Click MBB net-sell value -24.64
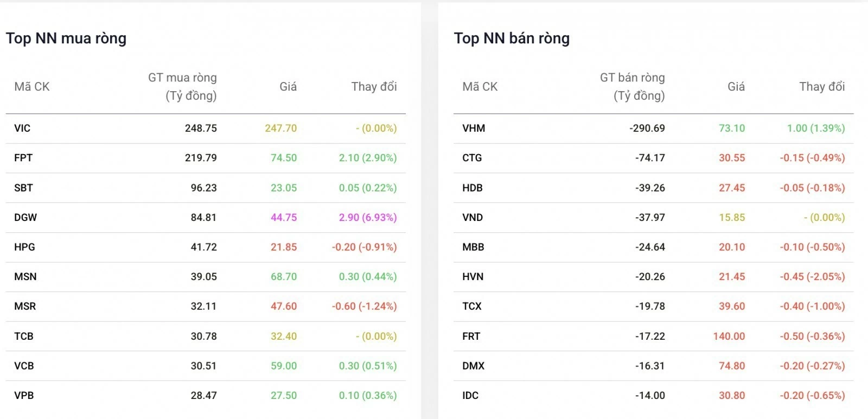This screenshot has width=868, height=419. tap(650, 247)
